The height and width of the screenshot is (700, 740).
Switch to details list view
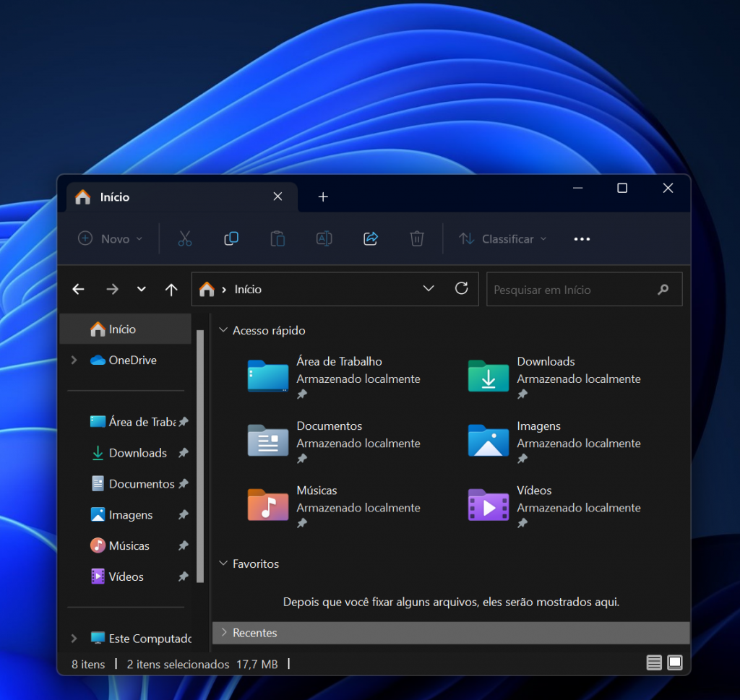pyautogui.click(x=653, y=662)
